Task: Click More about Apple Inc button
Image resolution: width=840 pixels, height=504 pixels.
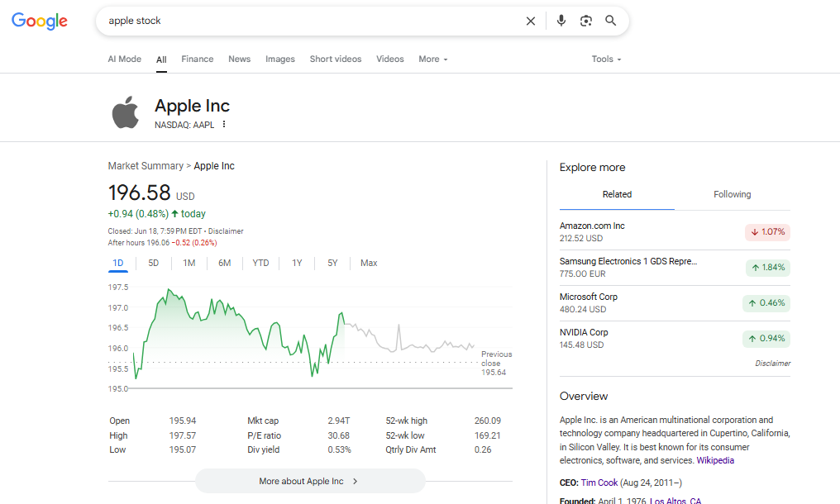Action: [310, 481]
